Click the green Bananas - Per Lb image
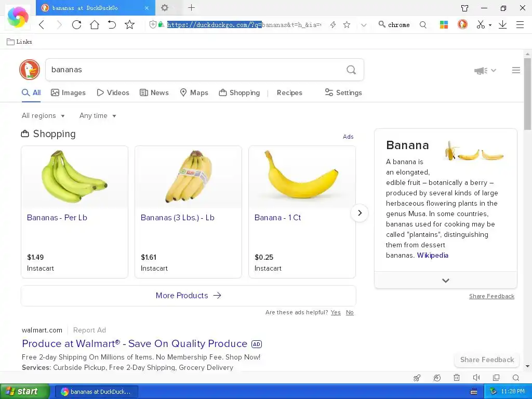 (75, 177)
